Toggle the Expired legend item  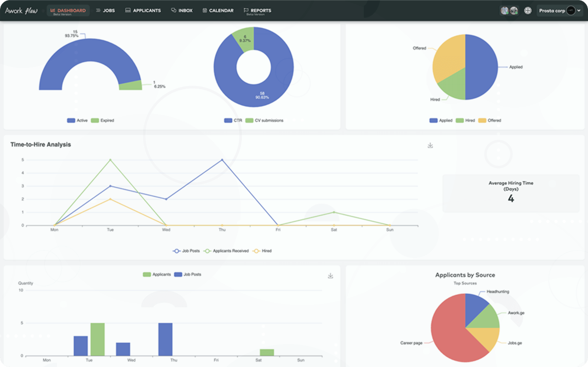coord(103,120)
